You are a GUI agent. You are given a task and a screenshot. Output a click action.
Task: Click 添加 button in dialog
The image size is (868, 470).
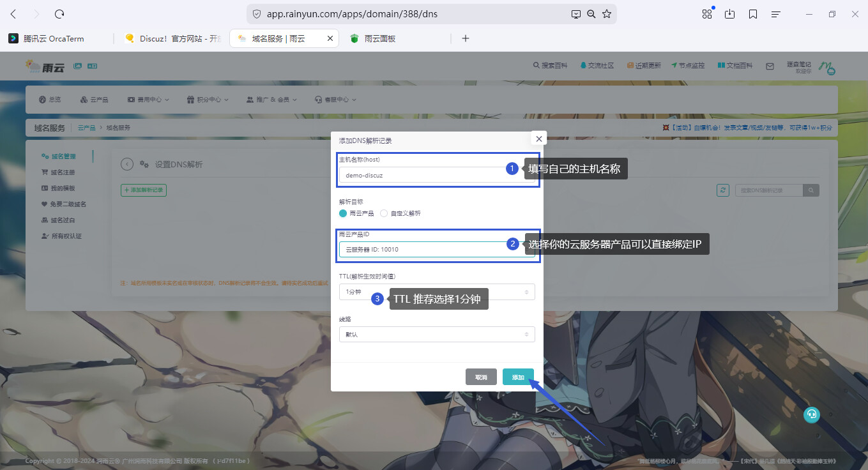(x=518, y=377)
